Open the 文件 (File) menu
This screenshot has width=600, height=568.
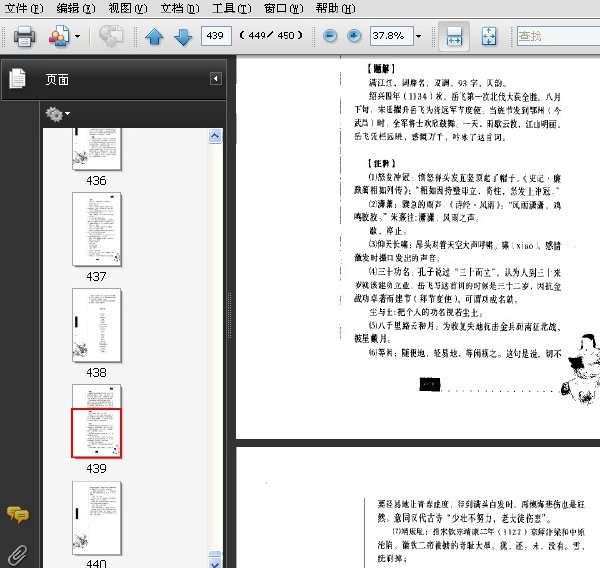tap(24, 8)
